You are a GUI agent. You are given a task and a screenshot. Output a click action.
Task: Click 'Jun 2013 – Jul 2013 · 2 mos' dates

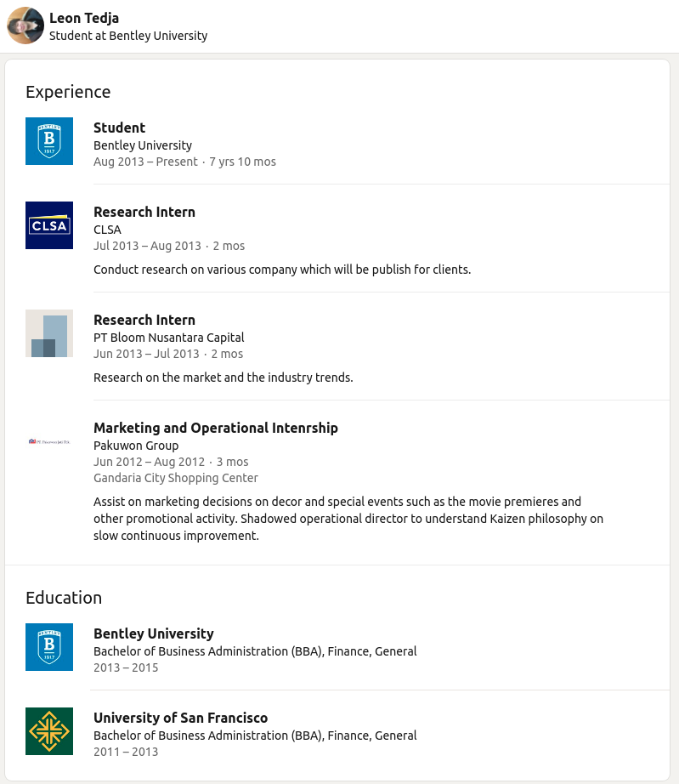coord(168,354)
